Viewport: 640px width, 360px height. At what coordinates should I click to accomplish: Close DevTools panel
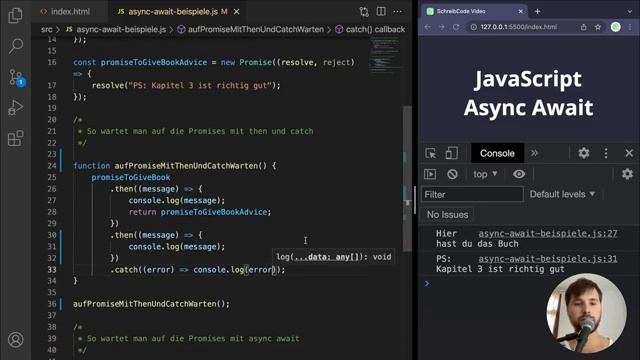(629, 153)
